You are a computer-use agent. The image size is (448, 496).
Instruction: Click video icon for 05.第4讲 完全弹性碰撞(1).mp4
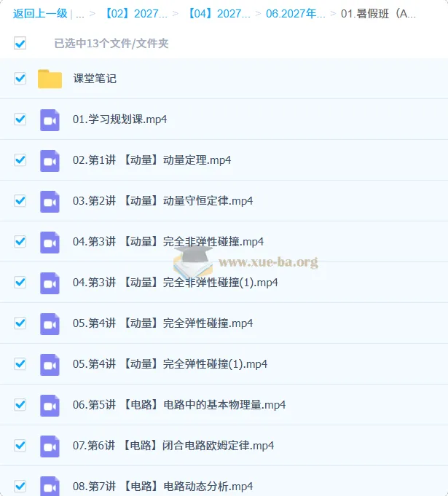(50, 365)
